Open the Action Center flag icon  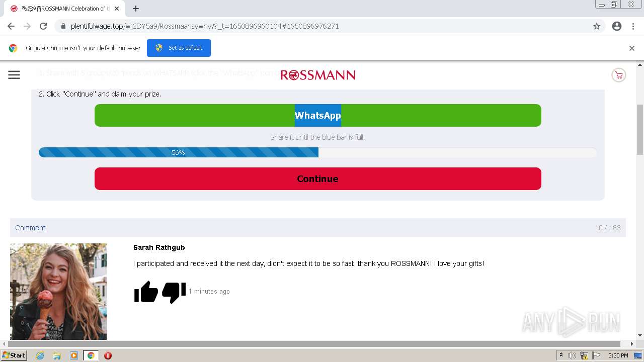click(x=596, y=355)
